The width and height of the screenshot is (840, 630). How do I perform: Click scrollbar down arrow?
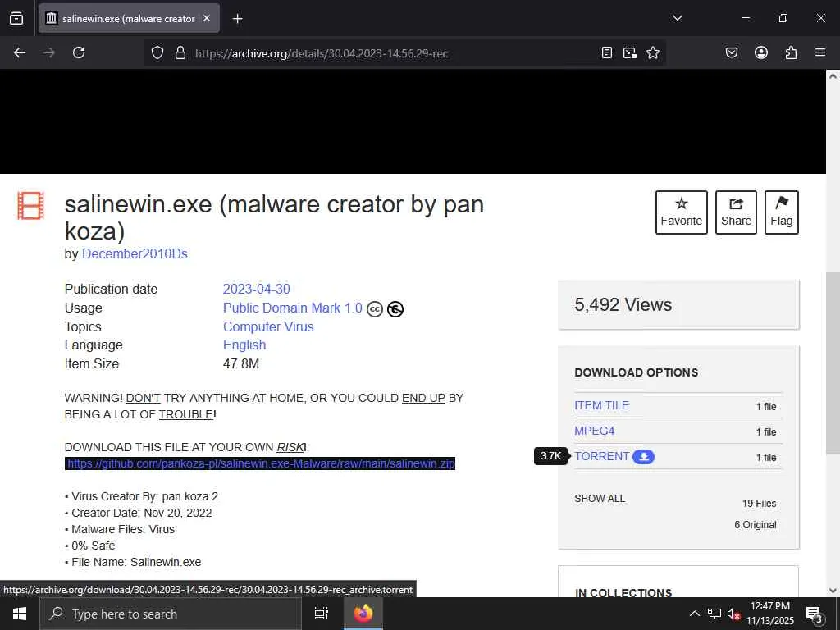pyautogui.click(x=833, y=591)
